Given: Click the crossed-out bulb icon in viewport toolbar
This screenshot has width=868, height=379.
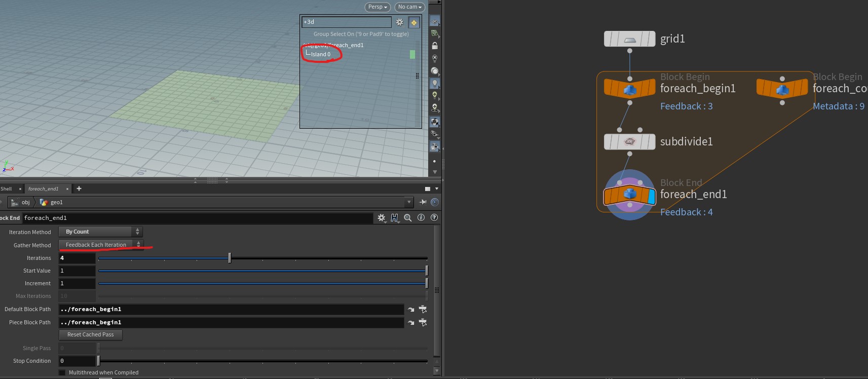Looking at the screenshot, I should [x=435, y=58].
